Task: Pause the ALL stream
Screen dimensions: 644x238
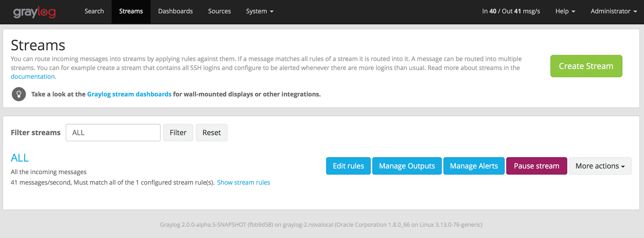Action: pyautogui.click(x=537, y=166)
